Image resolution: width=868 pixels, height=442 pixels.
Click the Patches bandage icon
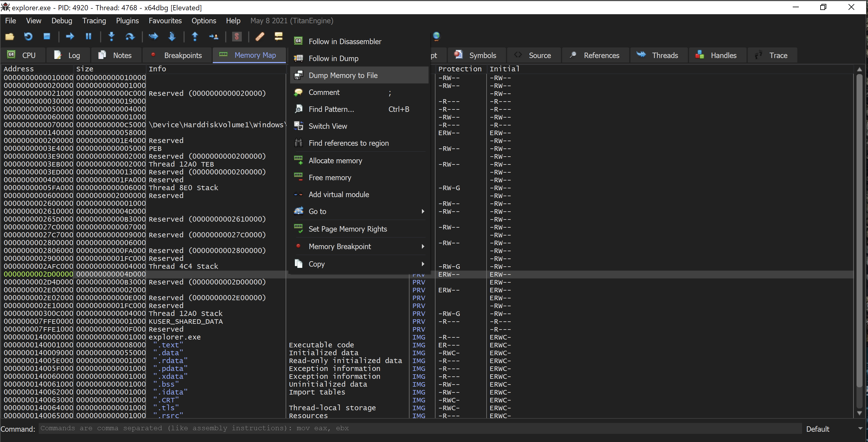(260, 36)
